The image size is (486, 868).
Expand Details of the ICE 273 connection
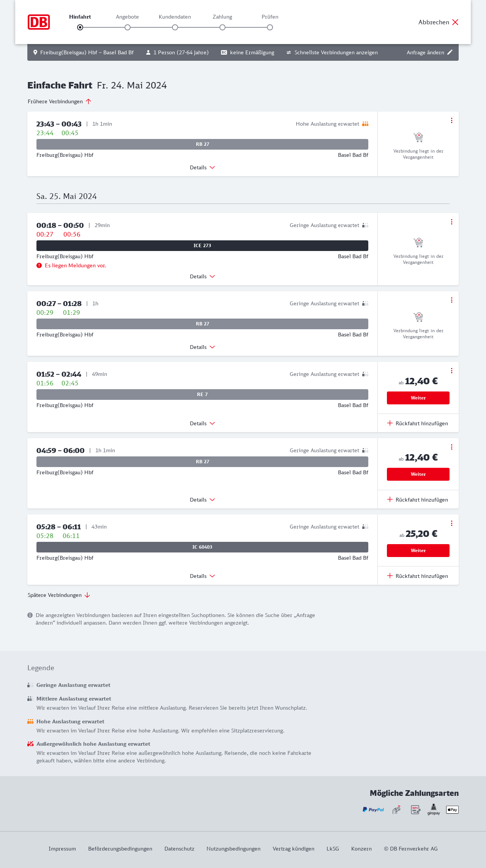202,276
